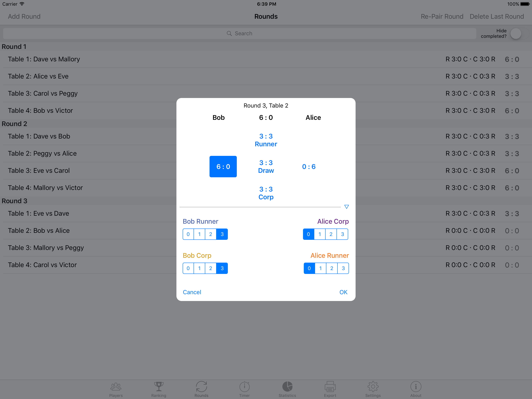
Task: Confirm the result with OK
Action: point(343,292)
